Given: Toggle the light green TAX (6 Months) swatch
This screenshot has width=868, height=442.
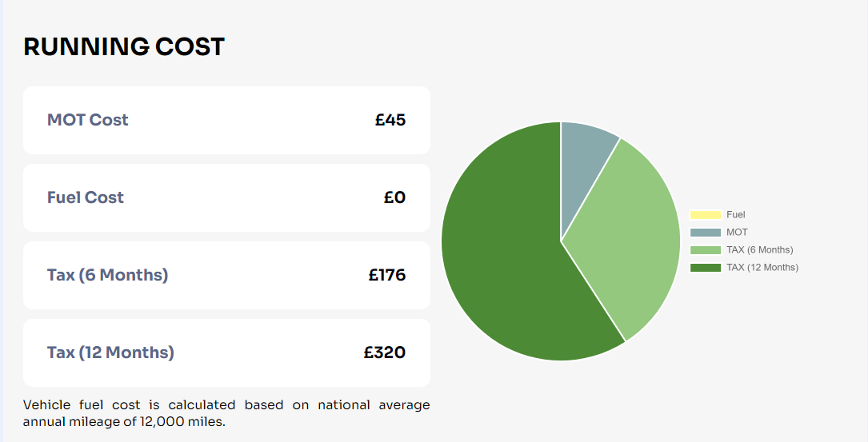Looking at the screenshot, I should 706,249.
